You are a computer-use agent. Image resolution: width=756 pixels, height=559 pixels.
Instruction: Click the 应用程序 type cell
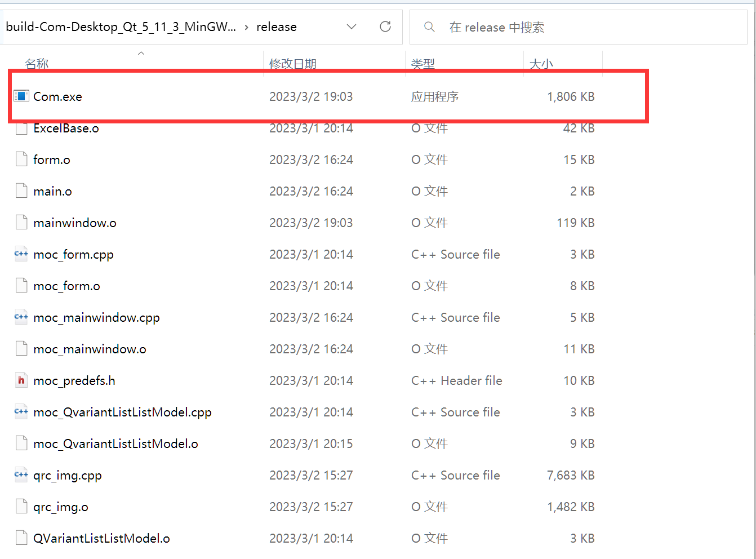tap(435, 96)
